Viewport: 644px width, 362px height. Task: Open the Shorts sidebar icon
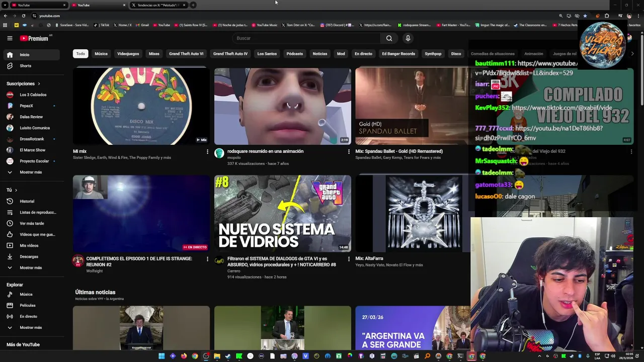pos(10,66)
